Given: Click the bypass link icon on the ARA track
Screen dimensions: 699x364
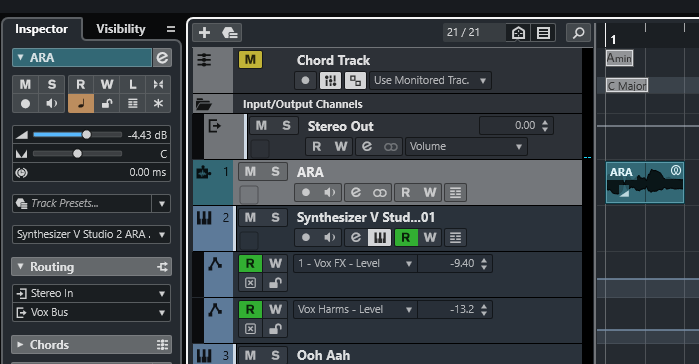Looking at the screenshot, I should point(379,192).
